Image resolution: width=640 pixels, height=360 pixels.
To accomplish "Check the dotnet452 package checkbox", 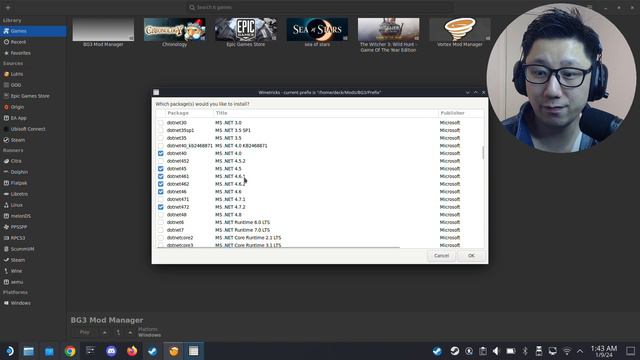I will 160,161.
